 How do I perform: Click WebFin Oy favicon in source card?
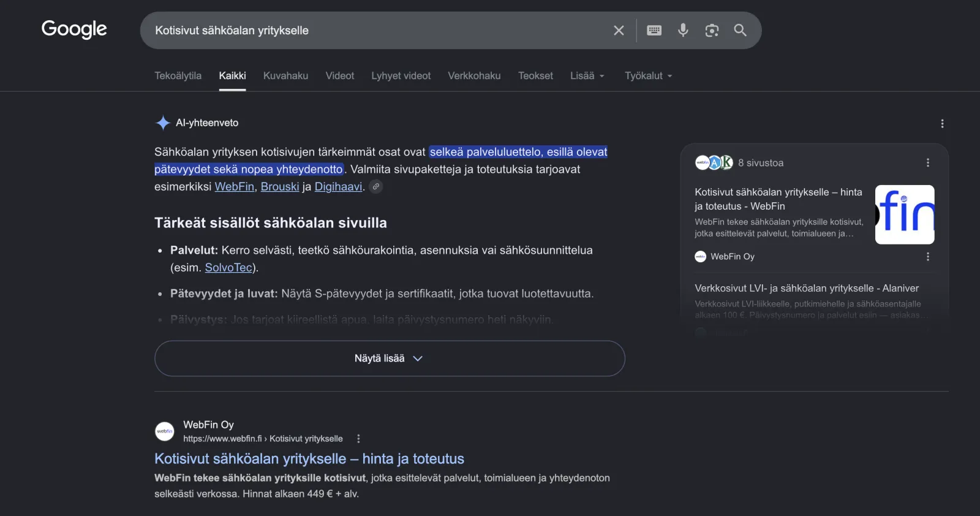pos(701,256)
